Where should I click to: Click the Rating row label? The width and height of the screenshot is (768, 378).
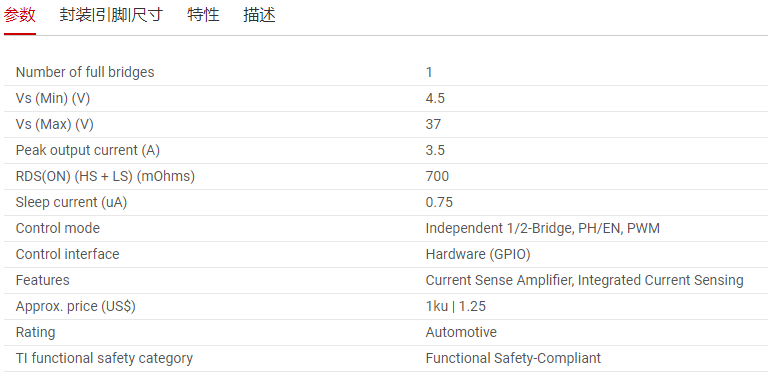click(x=35, y=332)
